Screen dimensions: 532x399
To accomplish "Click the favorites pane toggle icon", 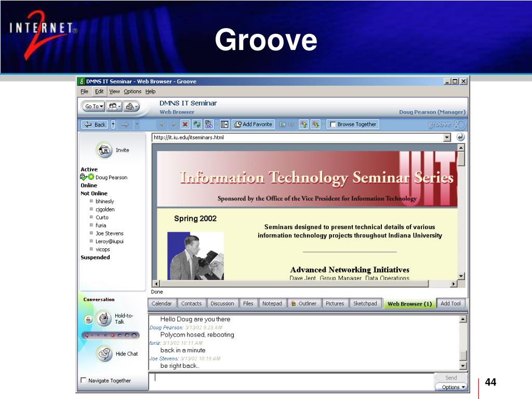I will [x=224, y=125].
